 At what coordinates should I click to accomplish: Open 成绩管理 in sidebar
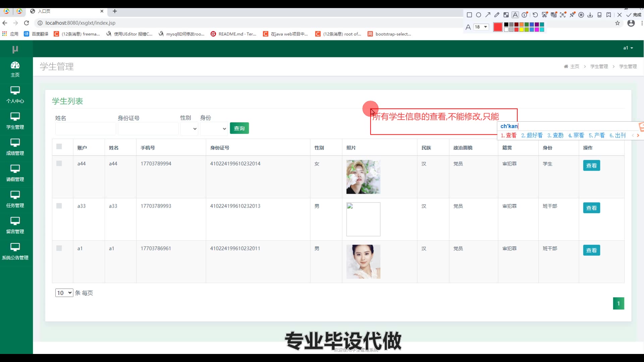click(x=15, y=147)
